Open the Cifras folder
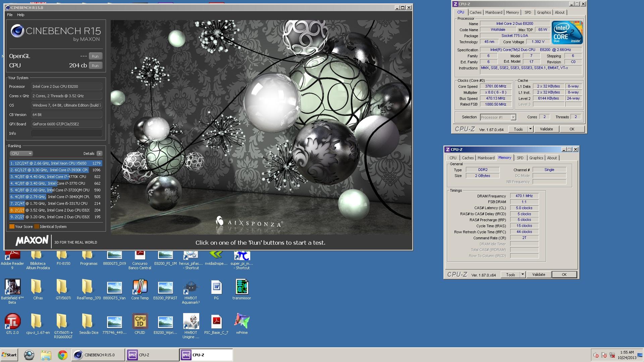 [x=38, y=290]
